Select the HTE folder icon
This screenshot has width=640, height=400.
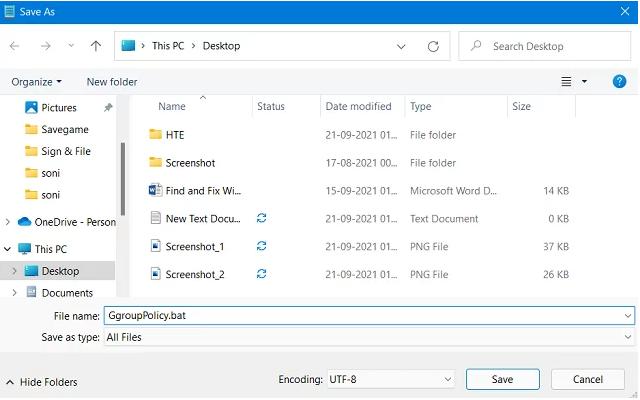[155, 135]
